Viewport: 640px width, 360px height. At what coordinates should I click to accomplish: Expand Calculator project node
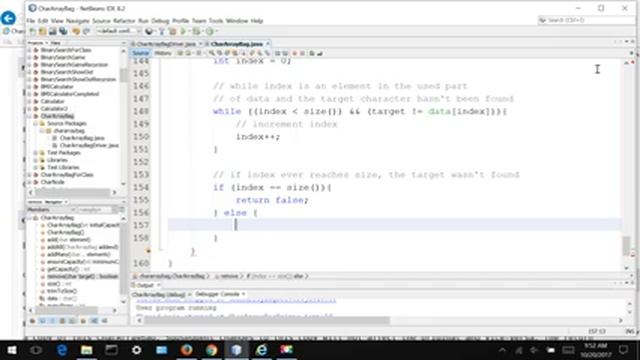29,101
